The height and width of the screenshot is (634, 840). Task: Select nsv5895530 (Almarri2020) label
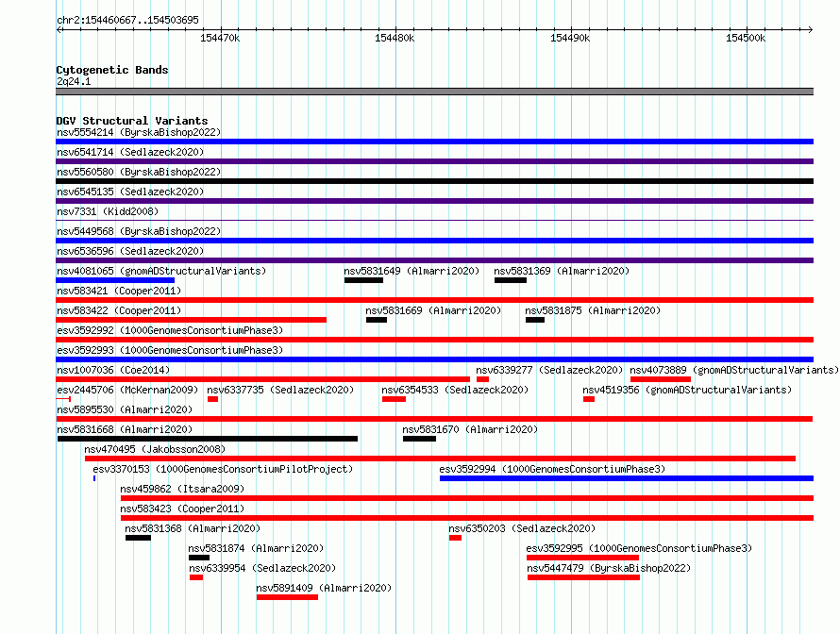click(125, 409)
